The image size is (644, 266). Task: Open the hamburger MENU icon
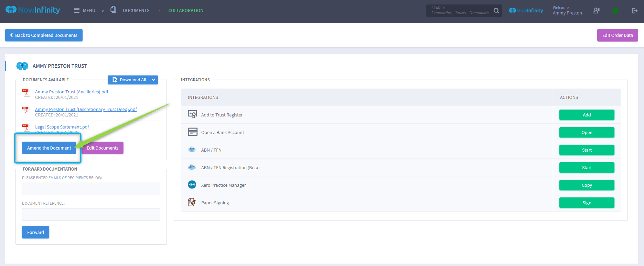point(77,11)
